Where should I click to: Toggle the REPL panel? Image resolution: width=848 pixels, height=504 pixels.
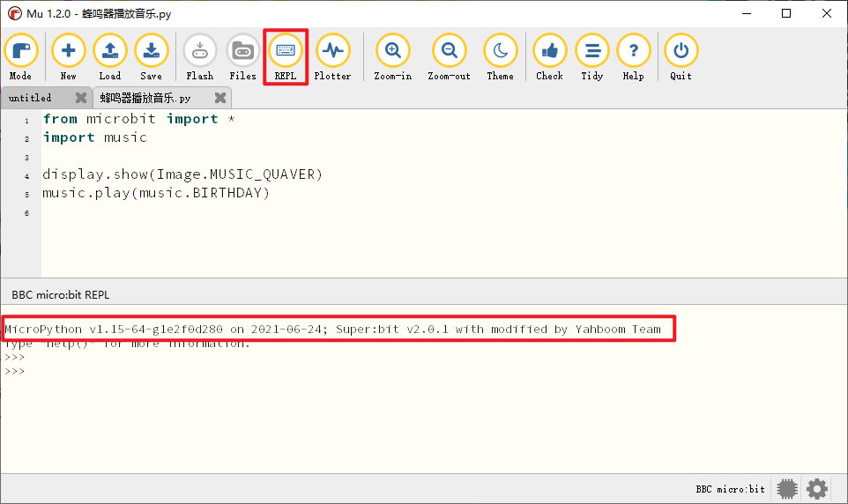(x=285, y=56)
